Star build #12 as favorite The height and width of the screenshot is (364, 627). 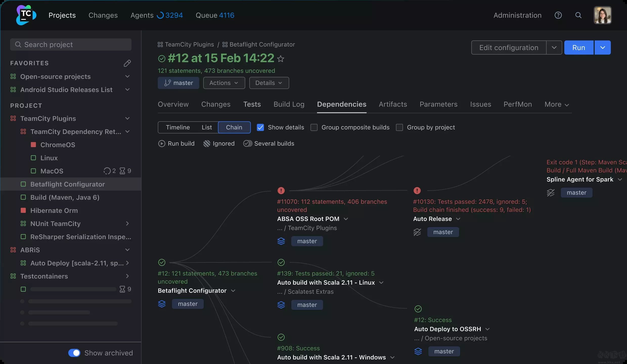coord(281,59)
